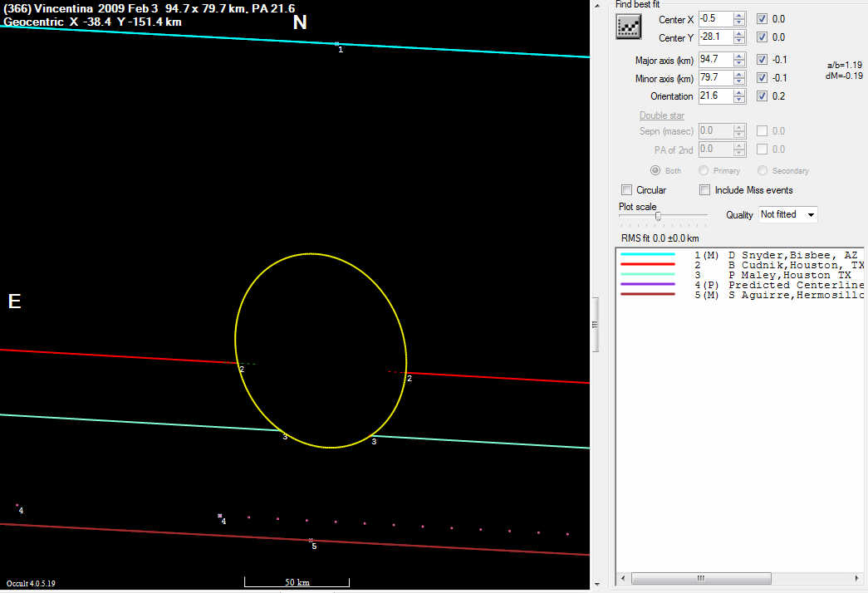Click chord 1 marker on cyan line
This screenshot has width=868, height=593.
click(x=336, y=44)
